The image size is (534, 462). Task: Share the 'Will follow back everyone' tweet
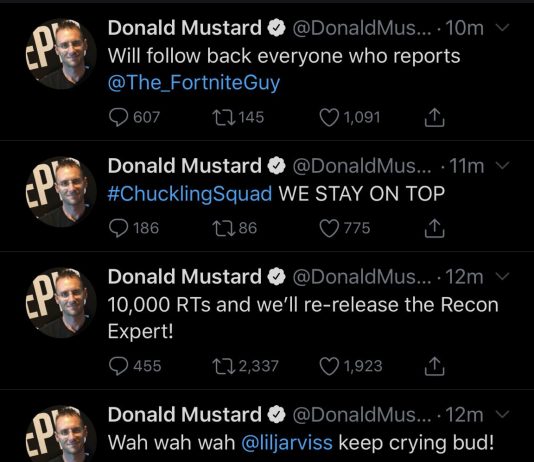(435, 117)
